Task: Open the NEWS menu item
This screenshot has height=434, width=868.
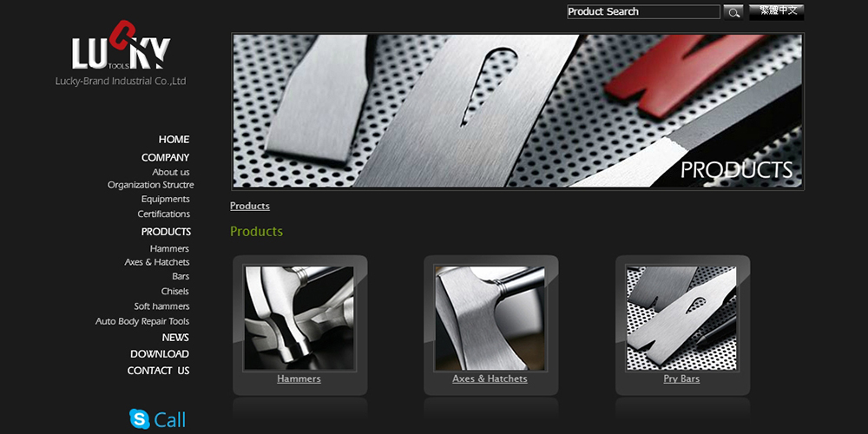Action: (175, 338)
